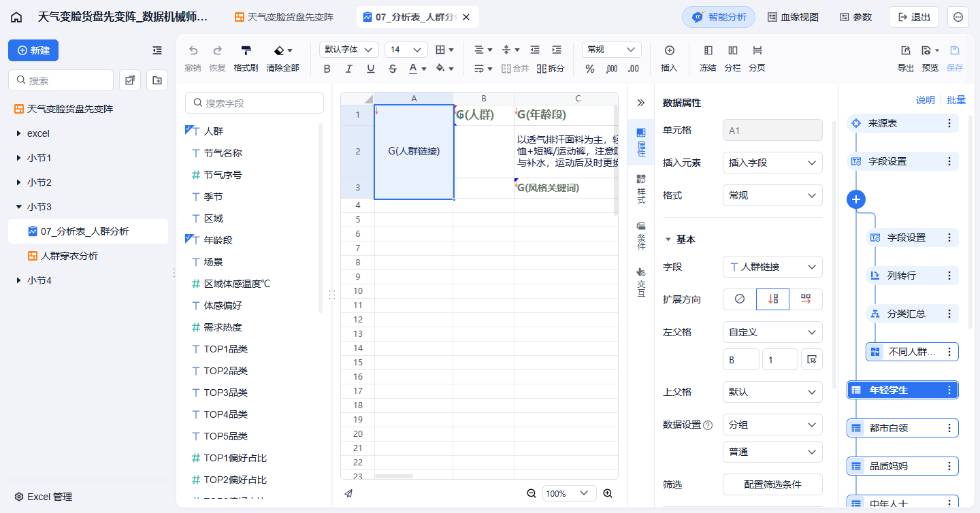980x513 pixels.
Task: Expand the 小节1 tree node
Action: point(18,158)
